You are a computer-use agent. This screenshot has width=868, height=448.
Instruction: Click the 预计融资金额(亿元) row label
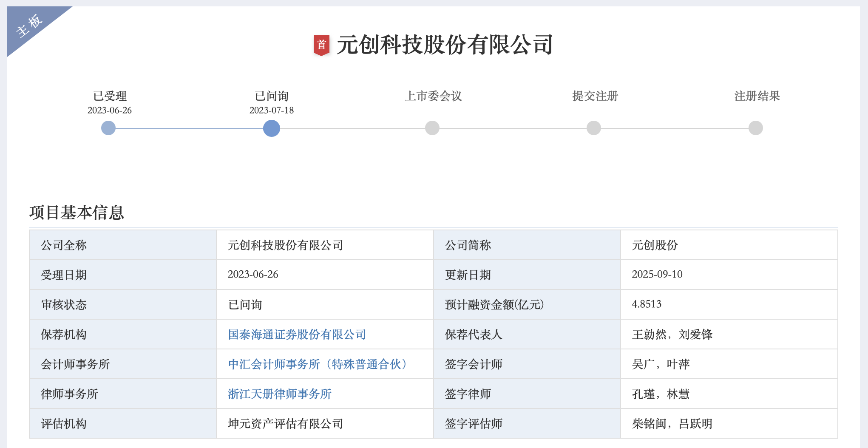494,305
